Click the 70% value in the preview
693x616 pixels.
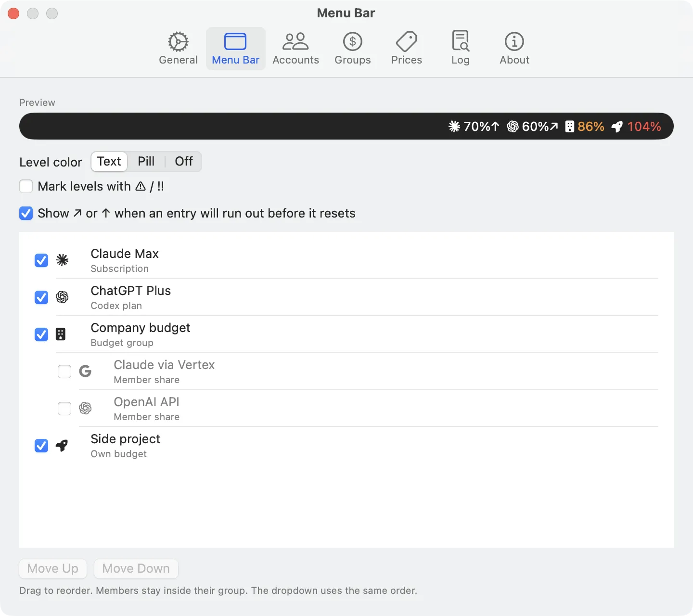[477, 127]
